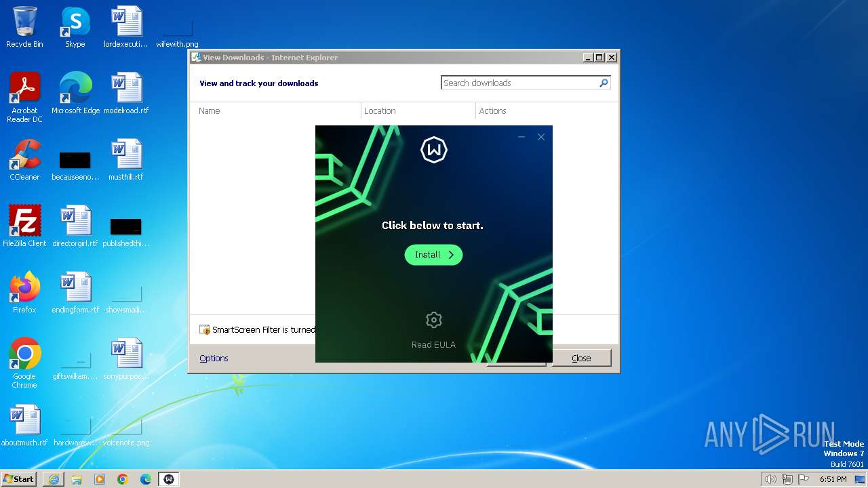The image size is (868, 488).
Task: Select the FileZilla Client desktop shortcut
Action: point(24,226)
